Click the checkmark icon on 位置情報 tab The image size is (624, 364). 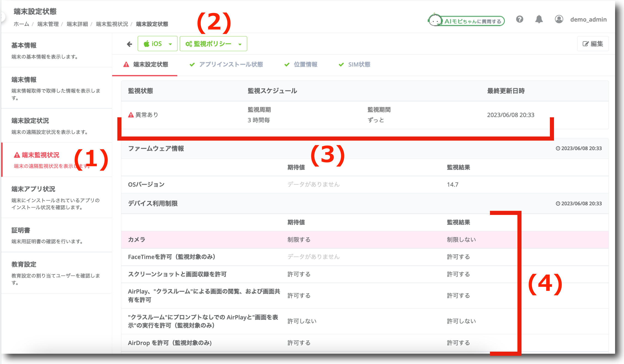(x=287, y=64)
